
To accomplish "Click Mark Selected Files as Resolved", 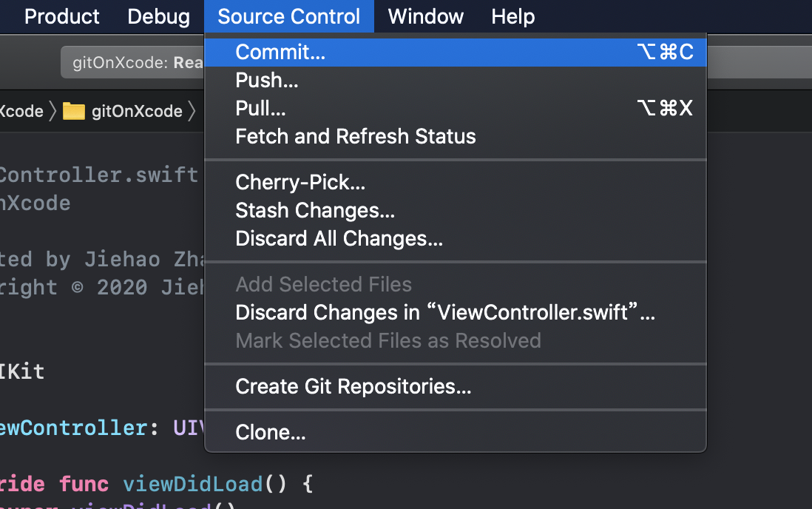I will click(388, 340).
